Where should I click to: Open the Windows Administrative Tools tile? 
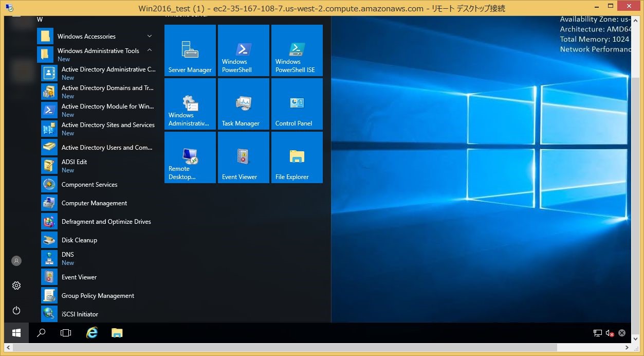[190, 104]
